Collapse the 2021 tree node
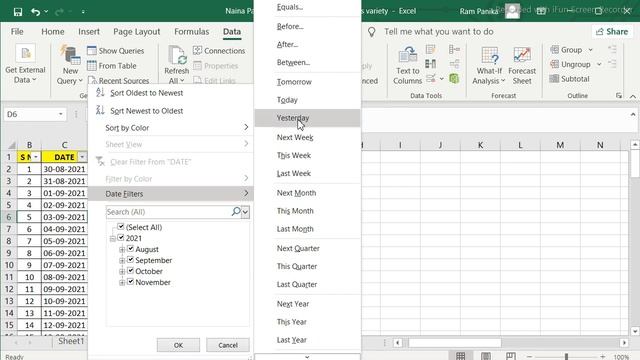 click(x=112, y=239)
